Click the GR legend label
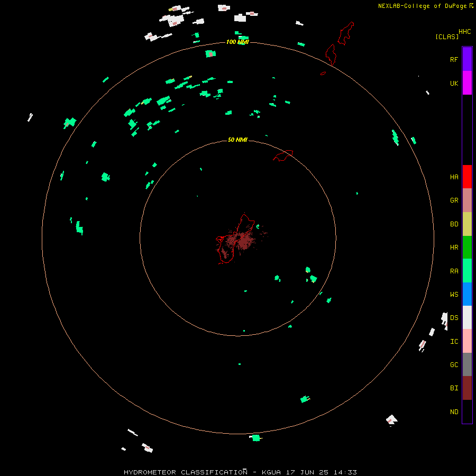 (x=454, y=200)
